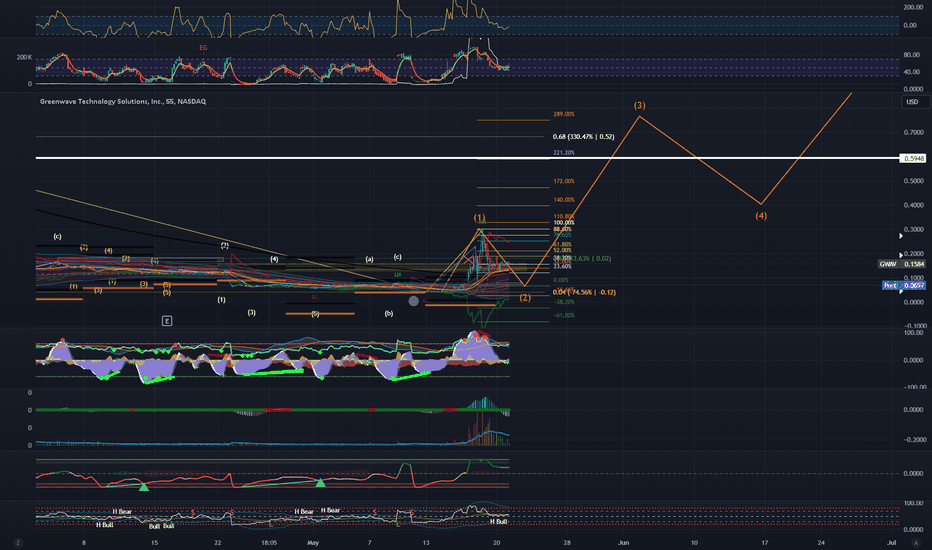Click the red EG label in volume pane
Image resolution: width=932 pixels, height=550 pixels.
[203, 48]
